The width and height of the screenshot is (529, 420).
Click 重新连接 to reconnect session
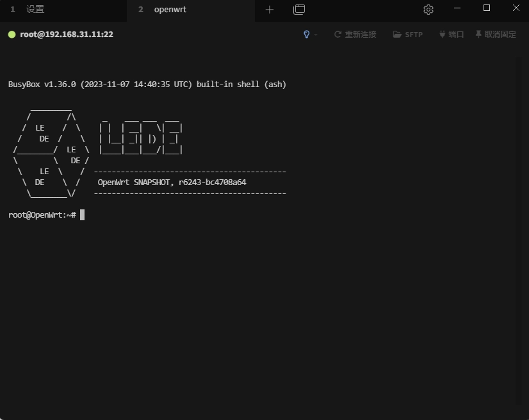point(355,35)
